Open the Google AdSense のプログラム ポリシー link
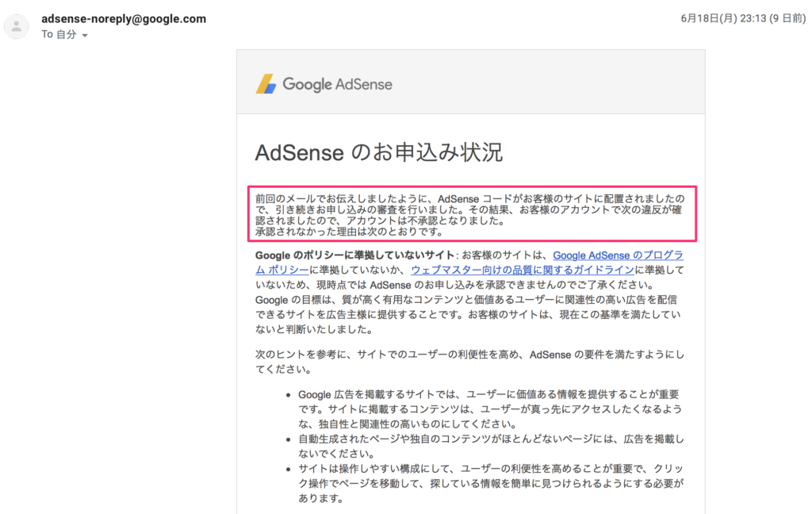Viewport: 812px width, 514px height. pyautogui.click(x=618, y=255)
